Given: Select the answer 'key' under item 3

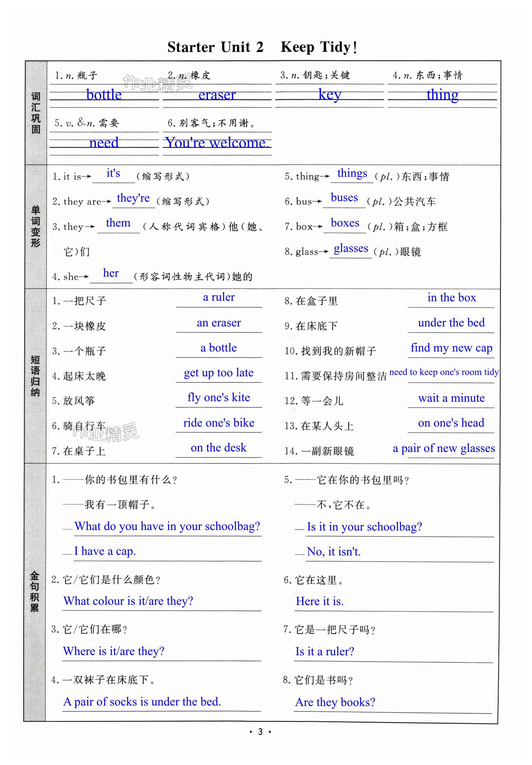Looking at the screenshot, I should coord(330,94).
